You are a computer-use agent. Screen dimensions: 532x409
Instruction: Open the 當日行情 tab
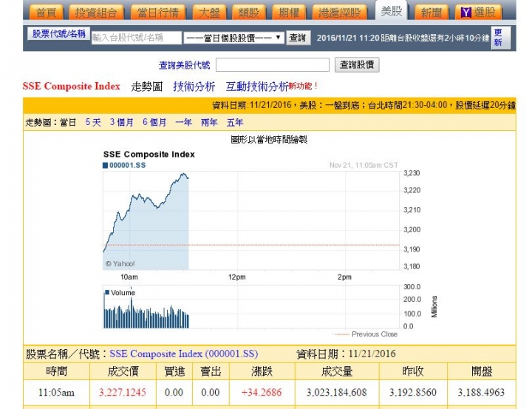coord(158,13)
